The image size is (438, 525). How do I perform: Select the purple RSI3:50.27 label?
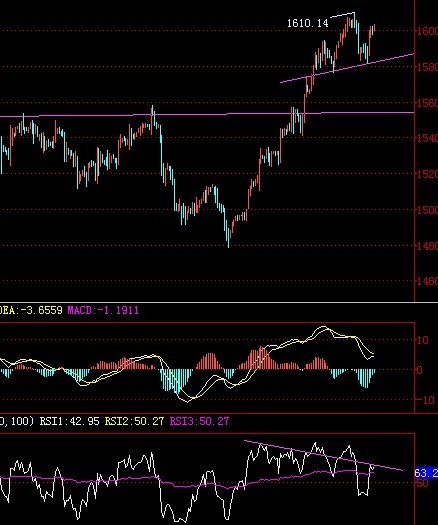[x=199, y=421]
